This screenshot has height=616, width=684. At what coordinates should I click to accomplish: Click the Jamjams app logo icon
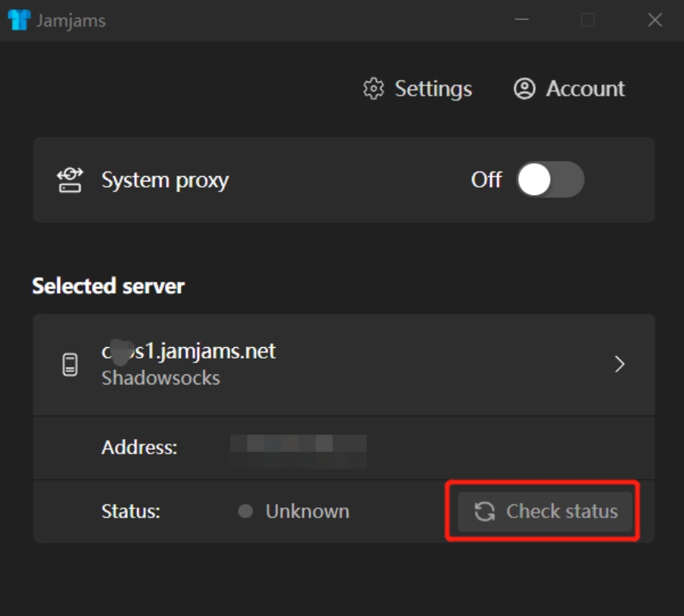pyautogui.click(x=19, y=20)
